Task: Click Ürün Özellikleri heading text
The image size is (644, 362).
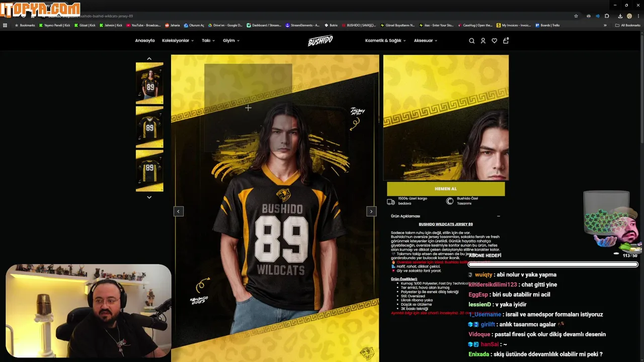Action: tap(404, 279)
